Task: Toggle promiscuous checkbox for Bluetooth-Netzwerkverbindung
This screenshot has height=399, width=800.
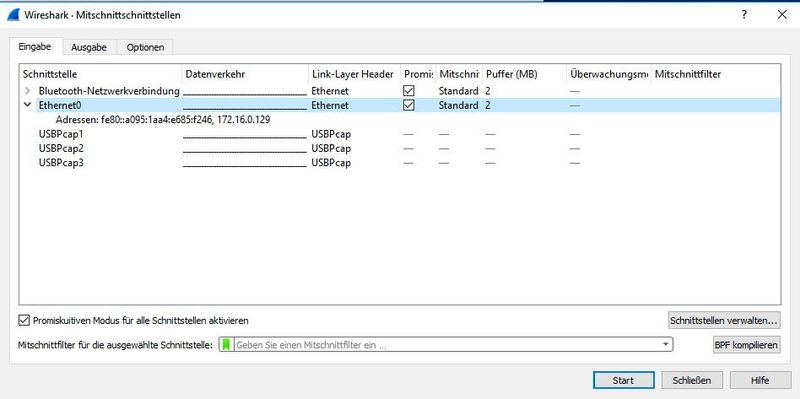Action: (409, 91)
